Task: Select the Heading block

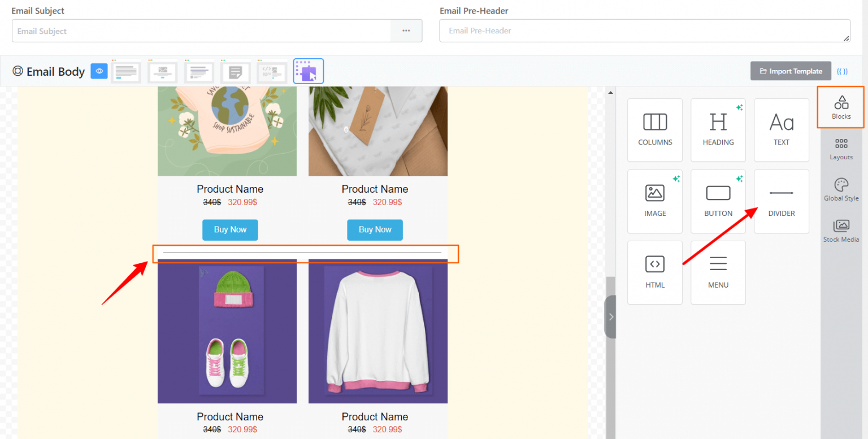Action: pos(718,130)
